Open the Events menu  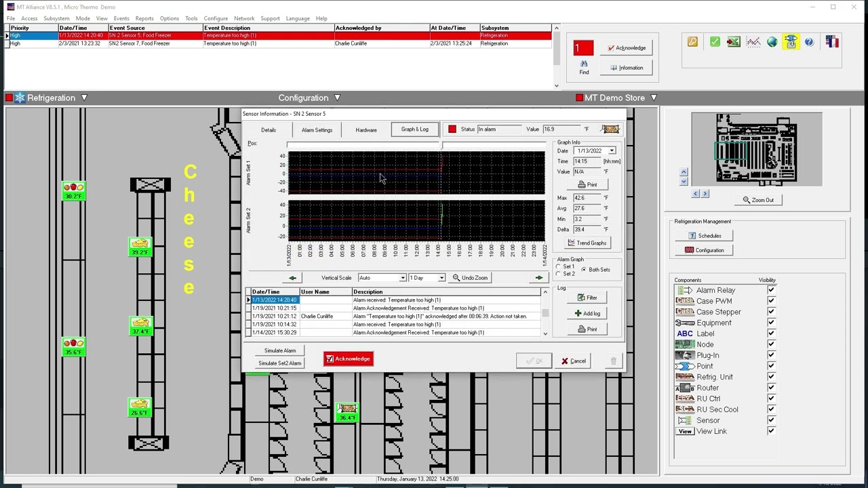click(x=121, y=18)
